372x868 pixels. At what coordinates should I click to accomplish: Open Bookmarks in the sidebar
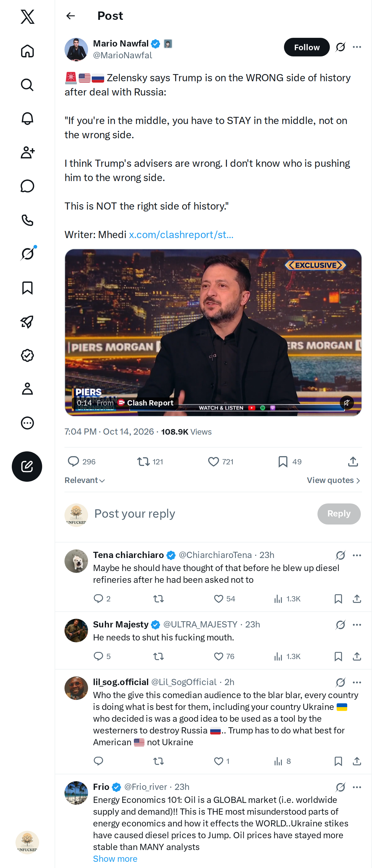tap(27, 288)
